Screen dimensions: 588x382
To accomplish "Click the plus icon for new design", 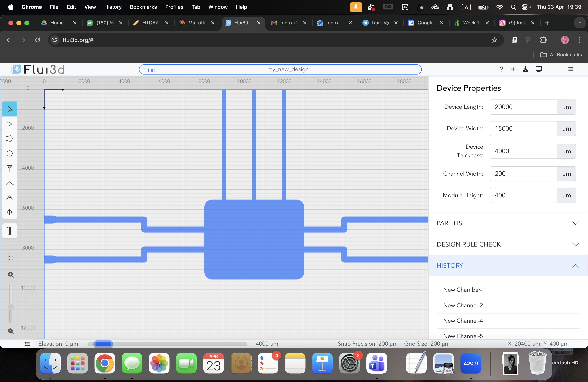I will (x=513, y=69).
